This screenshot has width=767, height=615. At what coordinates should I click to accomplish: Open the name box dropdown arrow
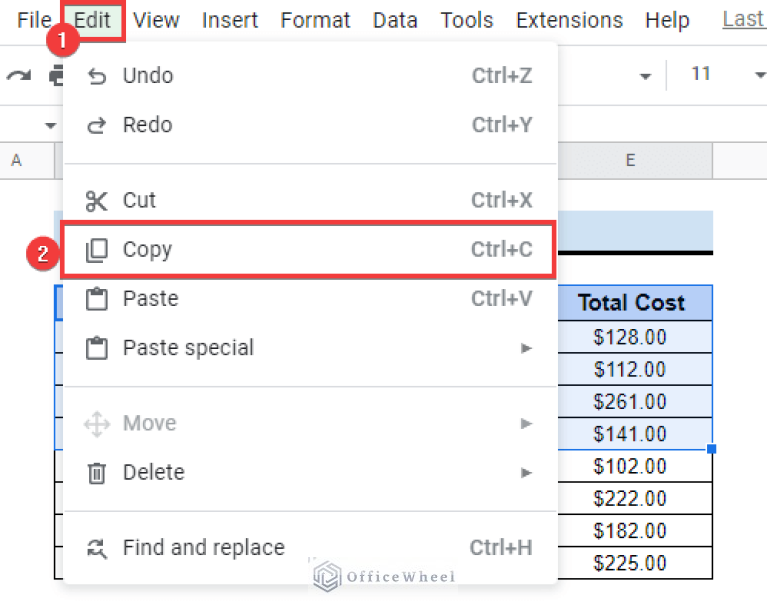(50, 126)
